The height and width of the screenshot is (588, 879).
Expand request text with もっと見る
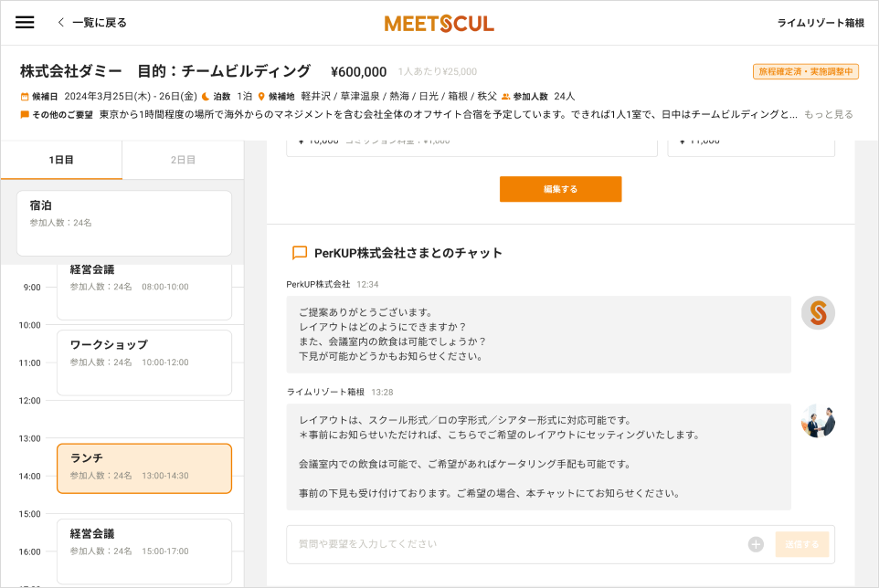(829, 114)
